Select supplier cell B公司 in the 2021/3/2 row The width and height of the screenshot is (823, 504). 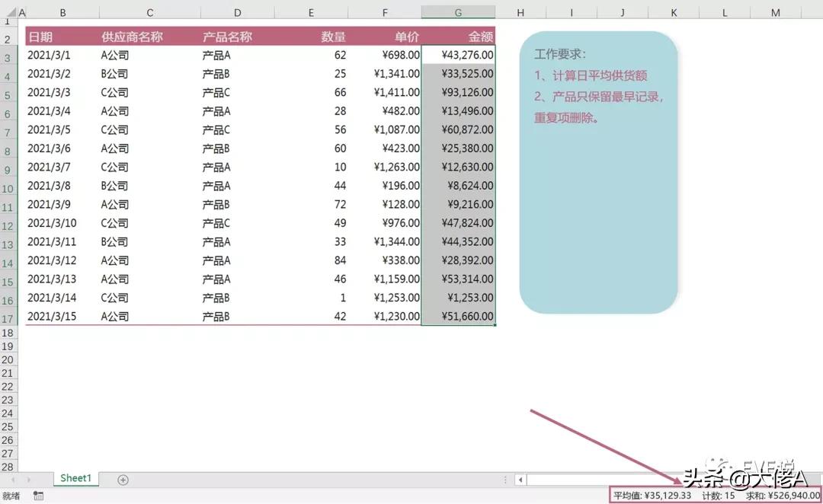150,74
